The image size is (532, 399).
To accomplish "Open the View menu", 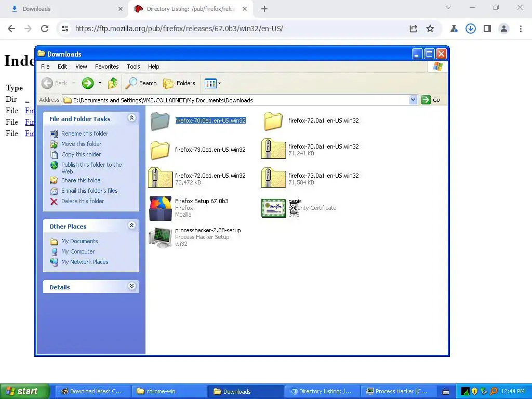I will click(81, 66).
